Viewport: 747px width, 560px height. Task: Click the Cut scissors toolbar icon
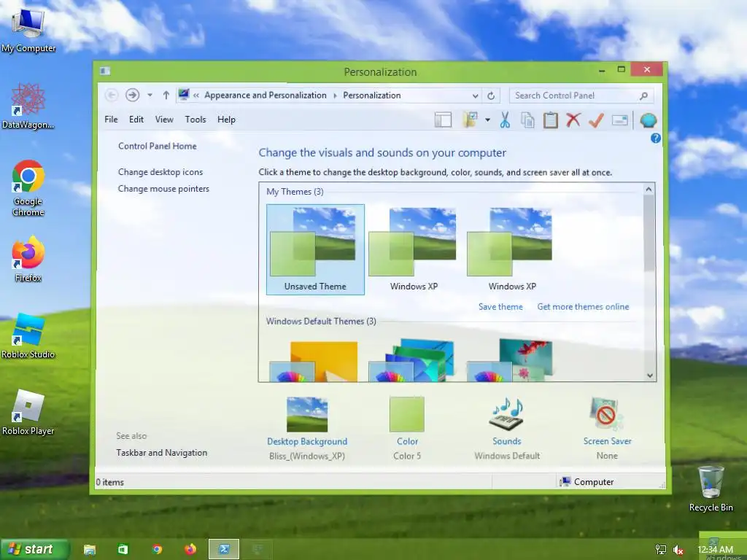(x=505, y=120)
